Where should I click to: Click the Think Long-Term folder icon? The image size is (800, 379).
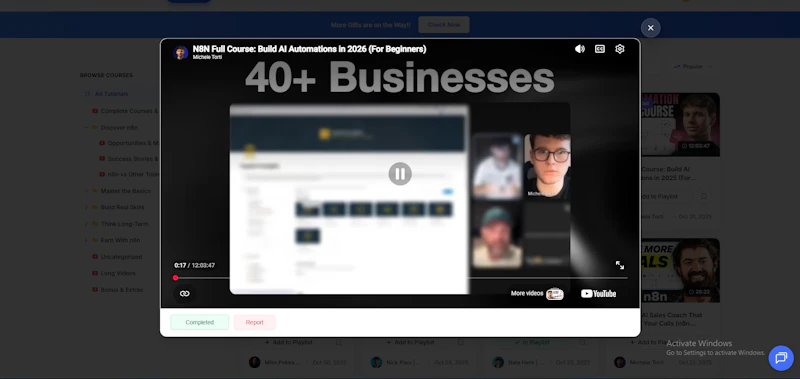[x=95, y=224]
